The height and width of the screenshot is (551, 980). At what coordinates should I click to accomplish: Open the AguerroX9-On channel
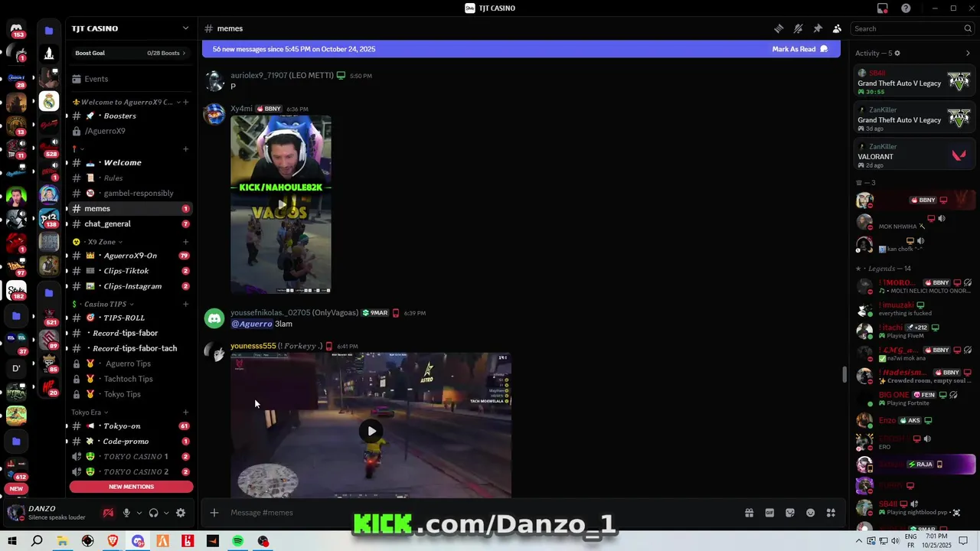coord(130,256)
